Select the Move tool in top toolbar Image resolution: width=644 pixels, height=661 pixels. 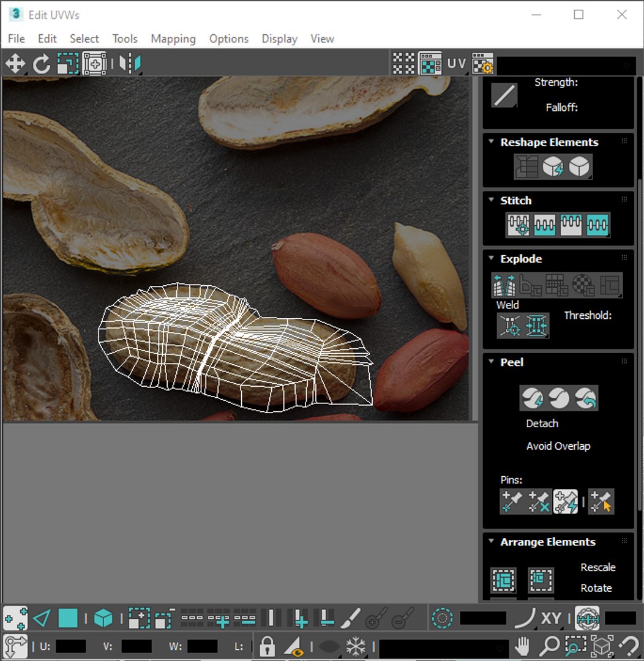[x=15, y=64]
